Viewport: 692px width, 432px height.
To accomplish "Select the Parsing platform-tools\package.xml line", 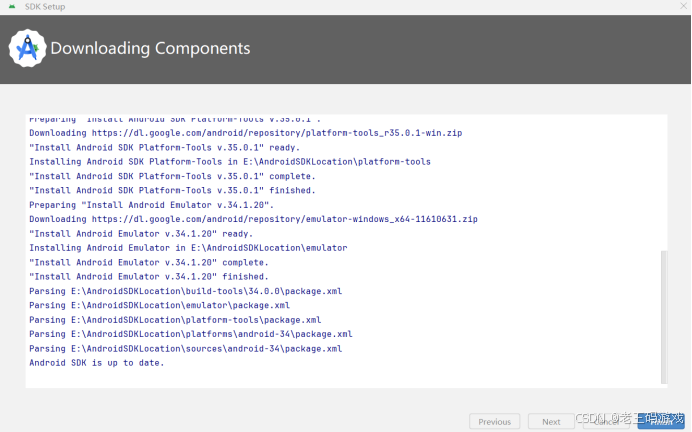I will point(175,319).
